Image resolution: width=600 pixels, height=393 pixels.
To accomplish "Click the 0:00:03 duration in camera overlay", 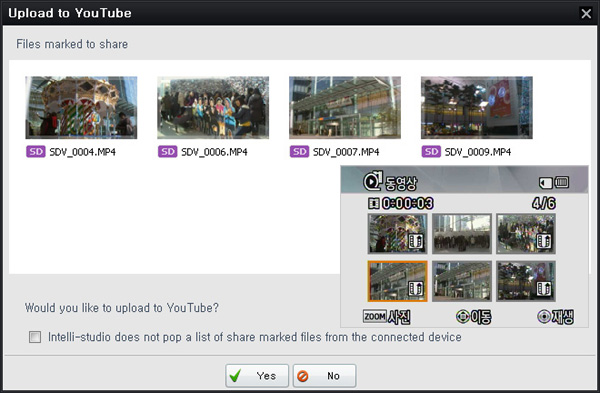I will pos(408,203).
